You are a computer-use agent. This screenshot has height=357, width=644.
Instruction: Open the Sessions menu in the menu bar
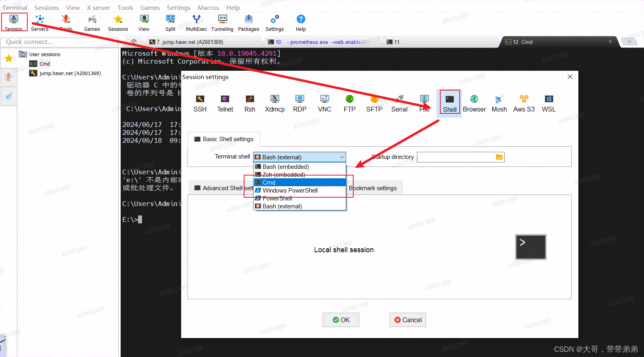pos(47,8)
